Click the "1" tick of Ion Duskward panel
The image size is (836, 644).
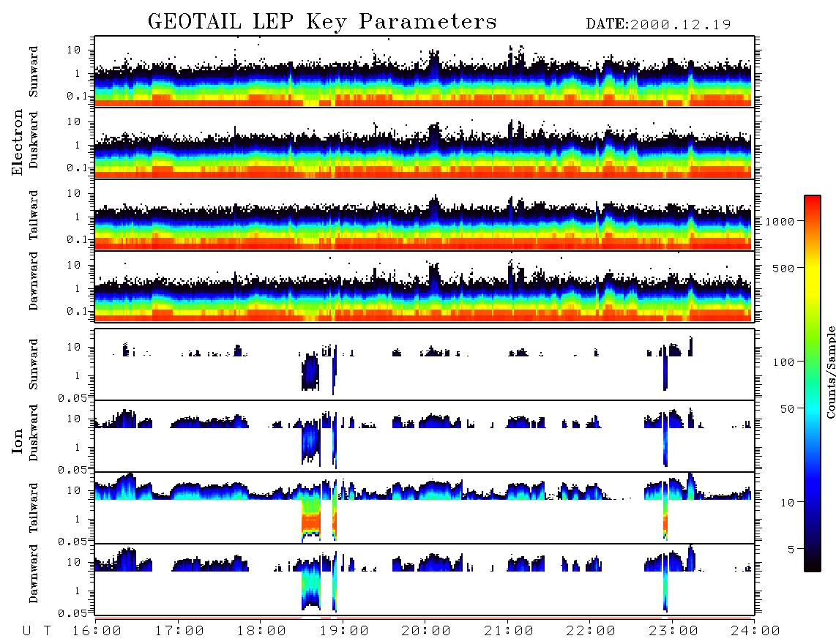pos(78,447)
